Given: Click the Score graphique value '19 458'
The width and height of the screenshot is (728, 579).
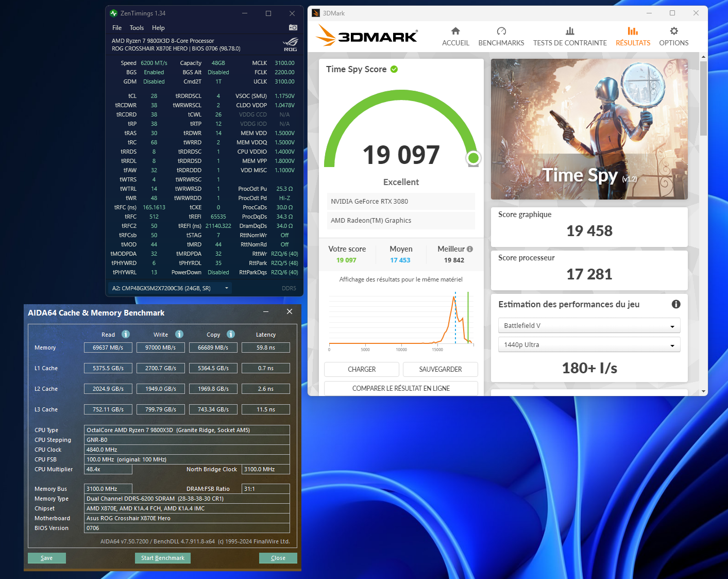Looking at the screenshot, I should (589, 231).
